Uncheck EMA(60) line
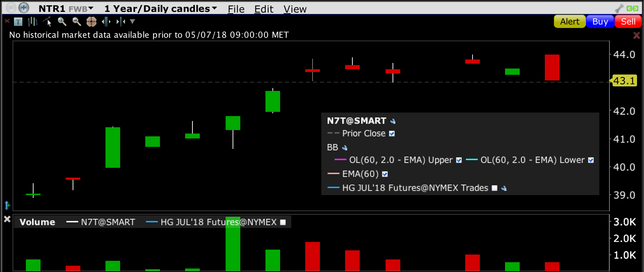This screenshot has width=644, height=272. tap(385, 174)
